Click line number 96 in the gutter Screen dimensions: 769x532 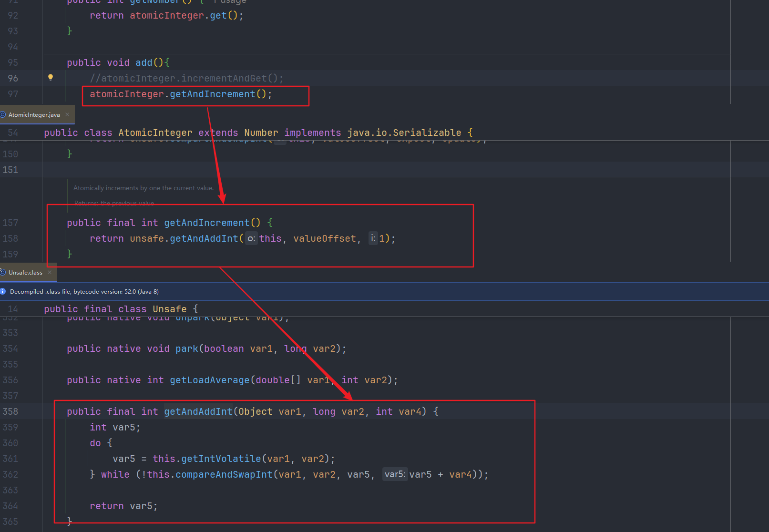[13, 78]
